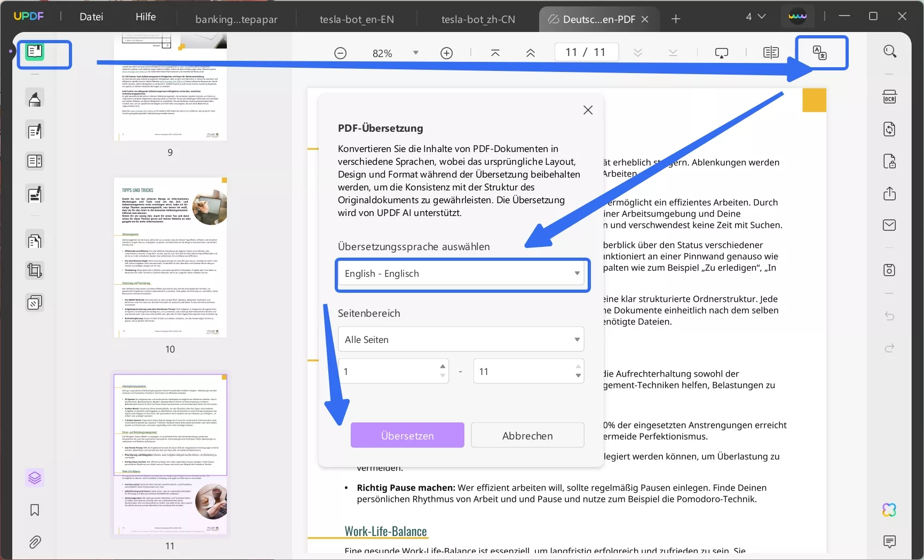Select the Crop Pages tool
The height and width of the screenshot is (560, 924).
coord(35,271)
